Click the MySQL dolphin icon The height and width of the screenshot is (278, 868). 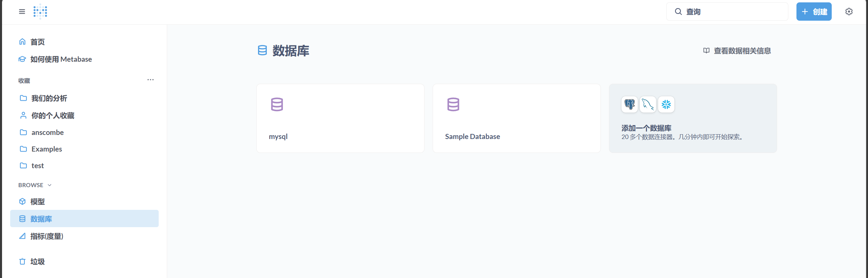[648, 104]
